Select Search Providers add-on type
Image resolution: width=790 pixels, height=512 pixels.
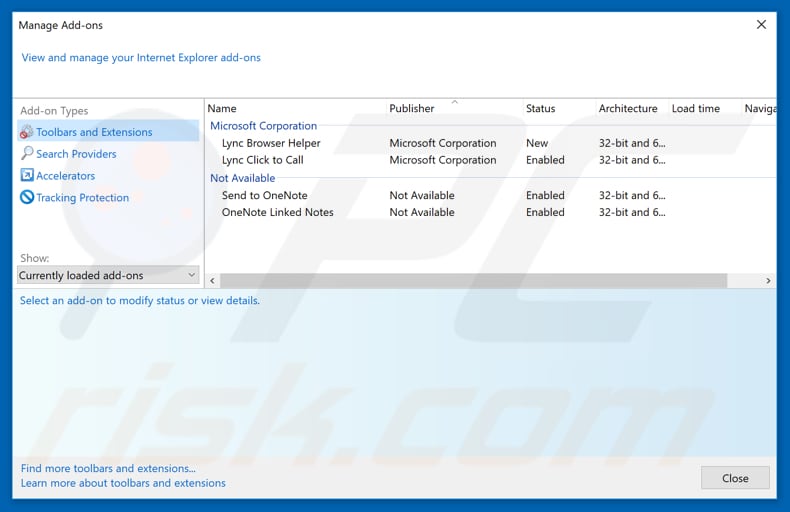(x=76, y=154)
